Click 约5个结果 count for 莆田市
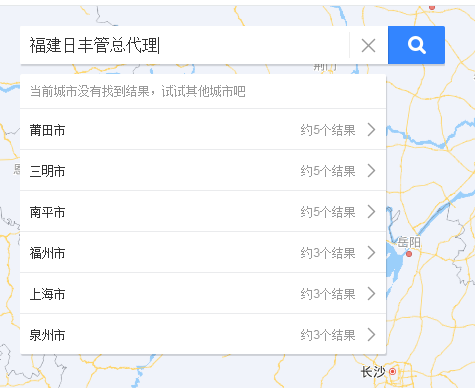Screen dimensions: 475x388 [328, 130]
